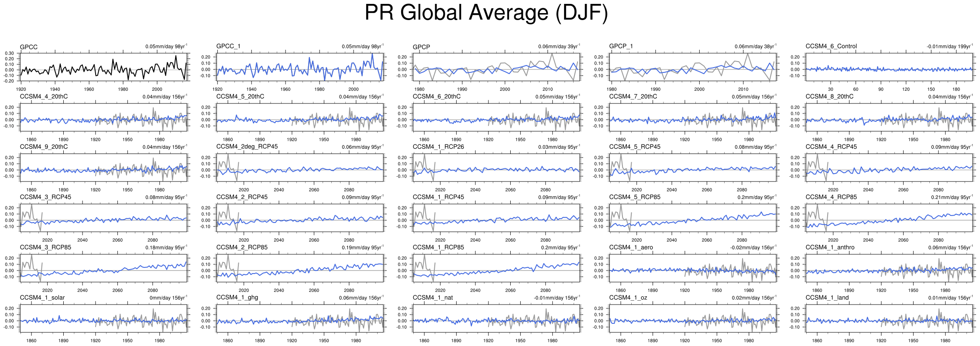Screen dimensions: 980x346
Task: Select the CCSM4_1_nat plot panel
Action: pyautogui.click(x=496, y=318)
